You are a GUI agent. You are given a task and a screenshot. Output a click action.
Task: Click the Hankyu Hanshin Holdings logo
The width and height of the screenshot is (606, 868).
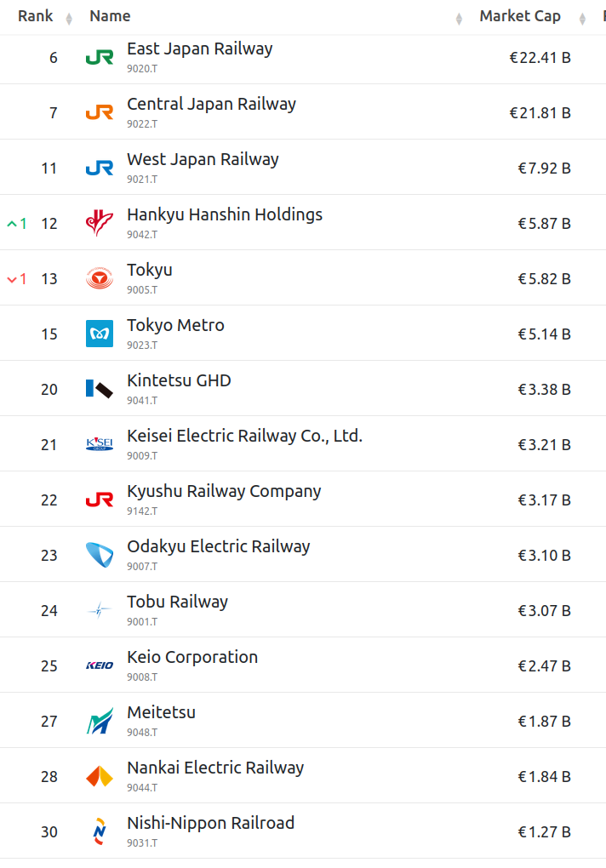pos(100,223)
